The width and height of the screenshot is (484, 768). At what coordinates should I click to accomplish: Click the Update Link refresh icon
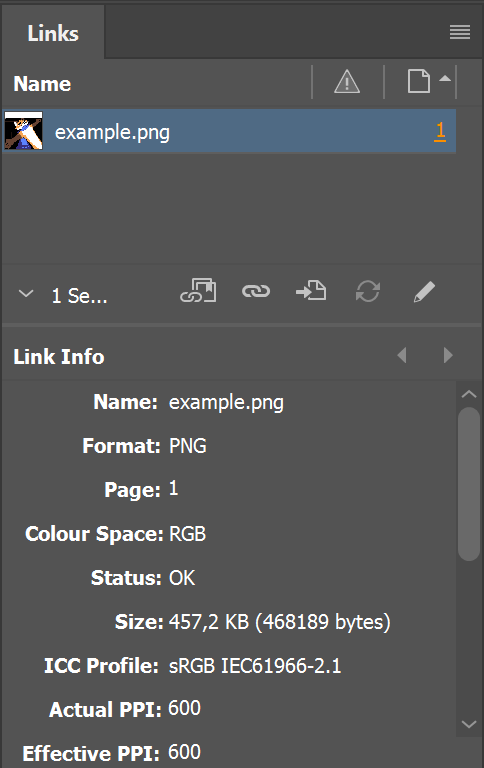(x=367, y=291)
